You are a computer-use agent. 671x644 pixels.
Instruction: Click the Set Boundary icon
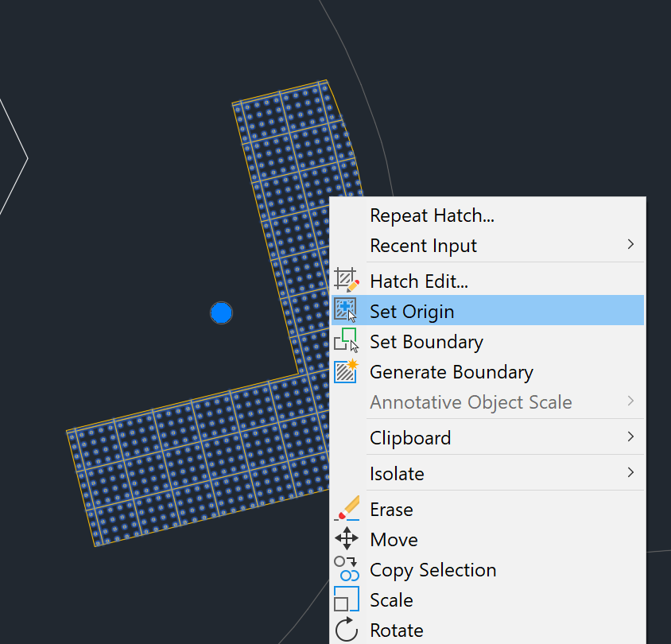coord(346,340)
